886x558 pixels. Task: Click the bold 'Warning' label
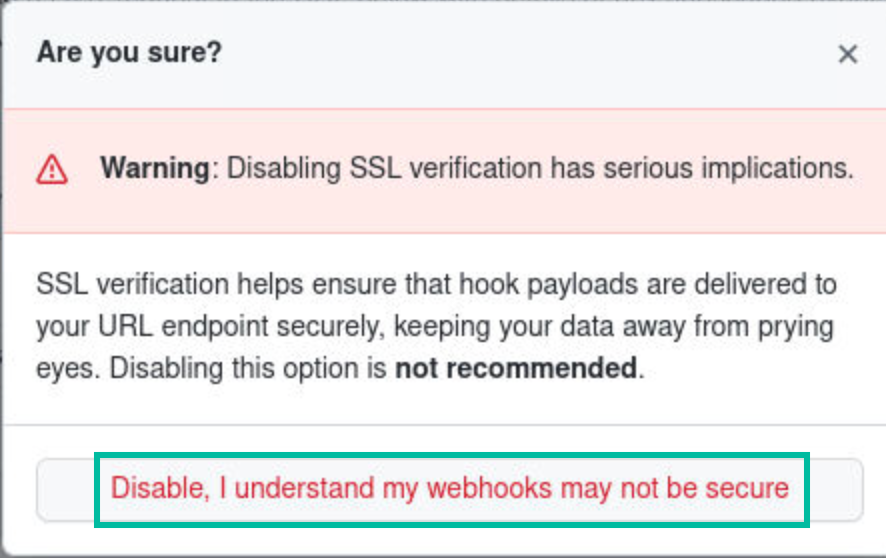155,168
